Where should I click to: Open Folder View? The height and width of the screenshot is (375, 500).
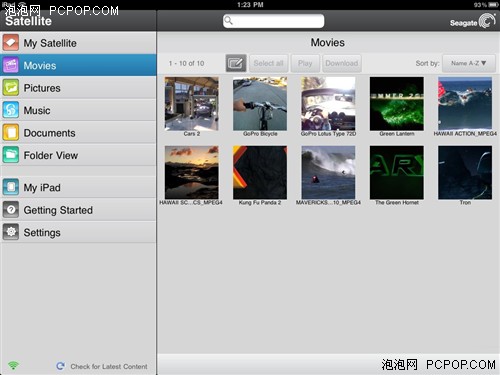78,155
